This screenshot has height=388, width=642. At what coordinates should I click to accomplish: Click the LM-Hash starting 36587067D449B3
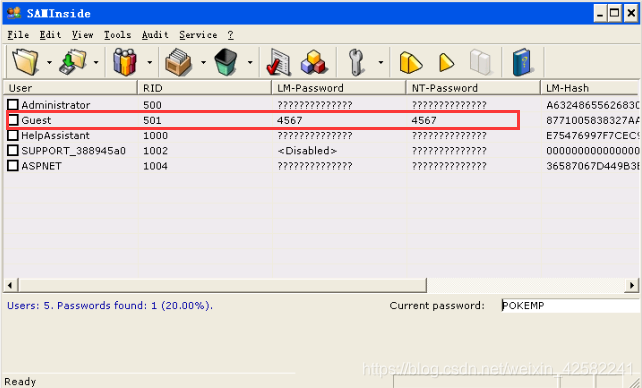[592, 166]
